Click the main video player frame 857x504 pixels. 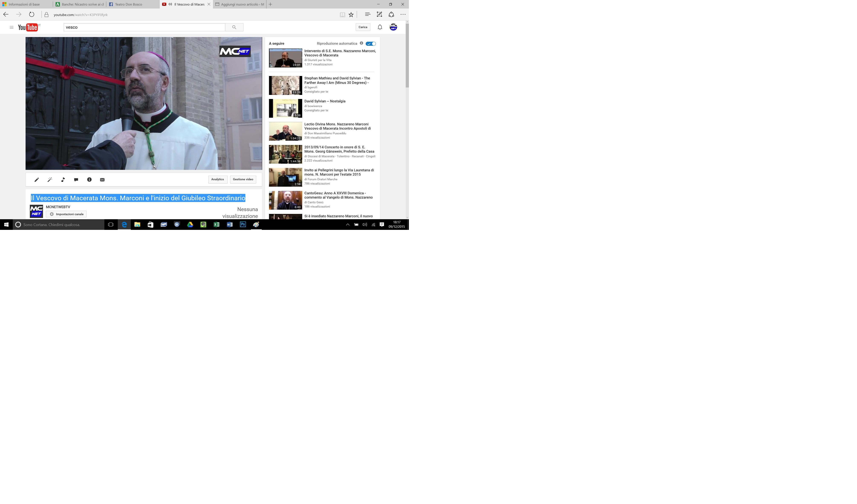pos(144,104)
